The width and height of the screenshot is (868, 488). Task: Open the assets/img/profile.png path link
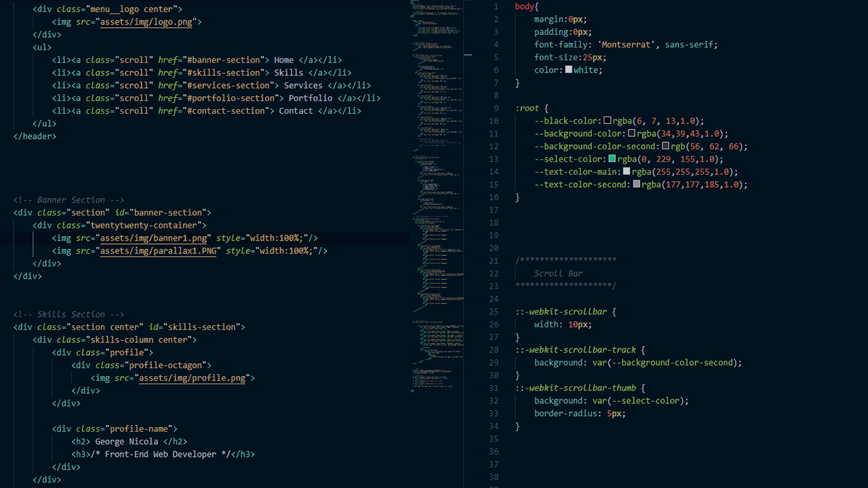(192, 378)
